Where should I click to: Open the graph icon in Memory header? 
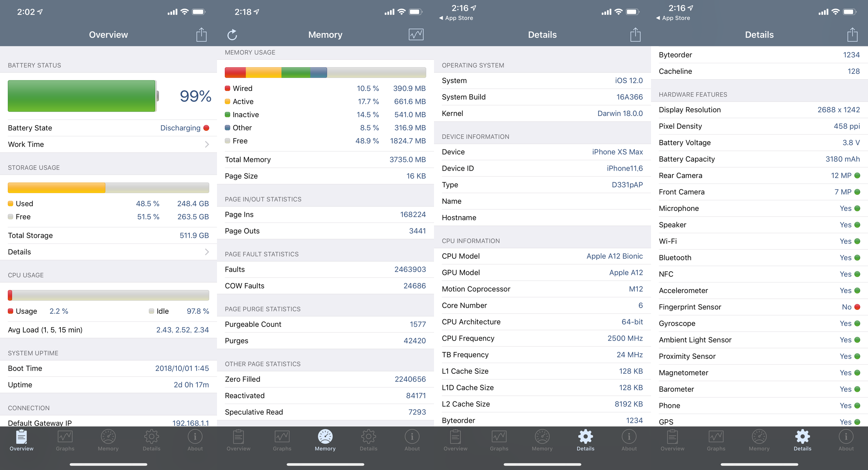point(416,35)
